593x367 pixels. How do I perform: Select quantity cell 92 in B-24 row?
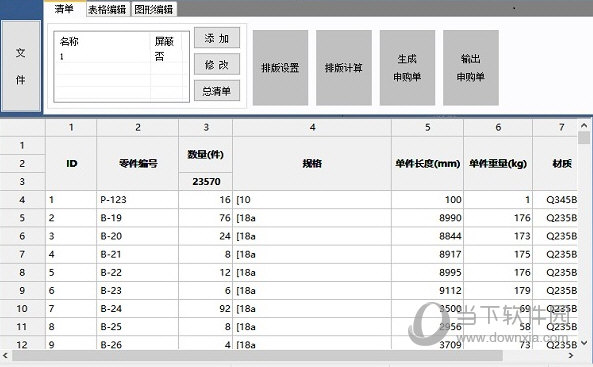point(206,309)
